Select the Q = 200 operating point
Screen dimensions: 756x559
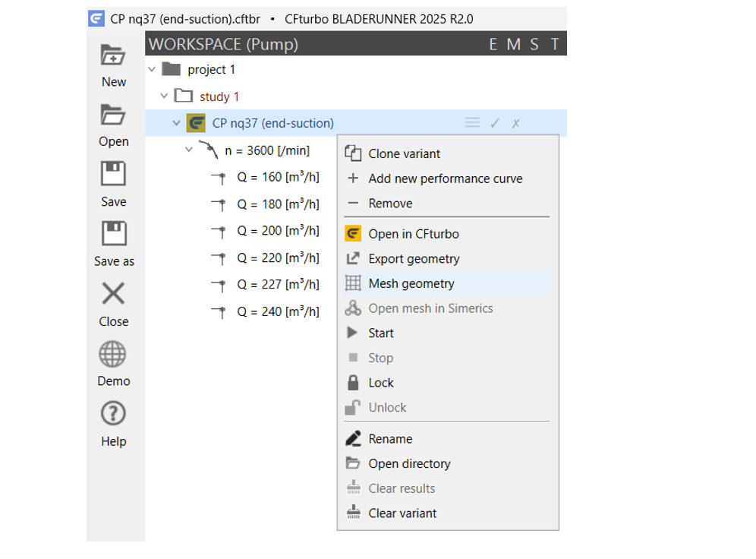pos(278,231)
